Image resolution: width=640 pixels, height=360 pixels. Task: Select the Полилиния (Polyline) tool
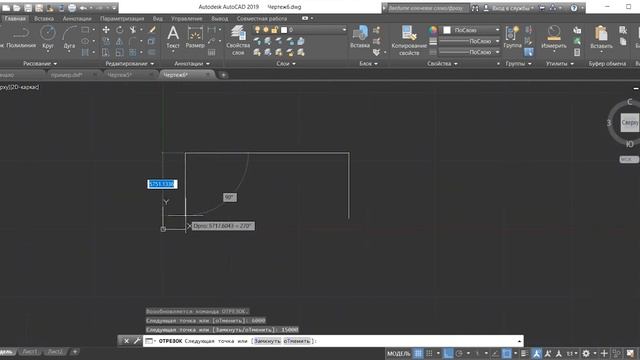coord(21,37)
